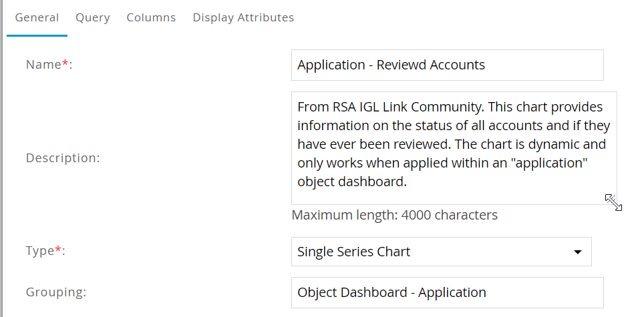644x317 pixels.
Task: Click the Name input field
Action: pos(447,65)
